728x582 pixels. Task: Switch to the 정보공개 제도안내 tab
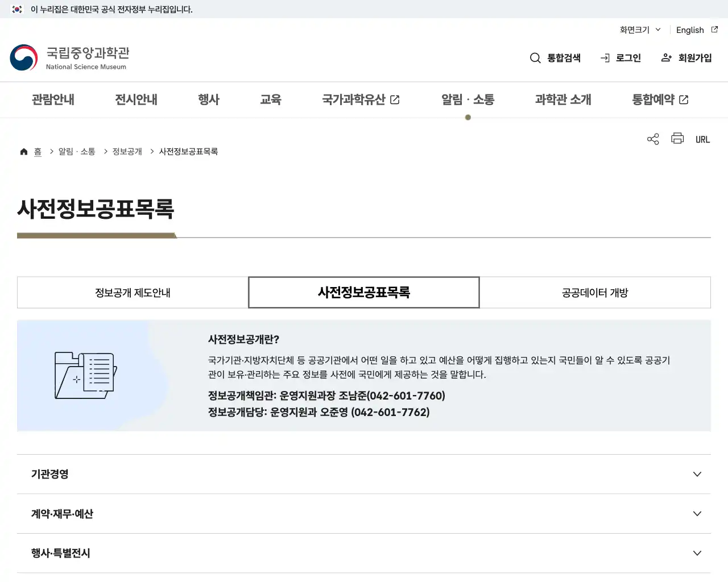point(132,292)
